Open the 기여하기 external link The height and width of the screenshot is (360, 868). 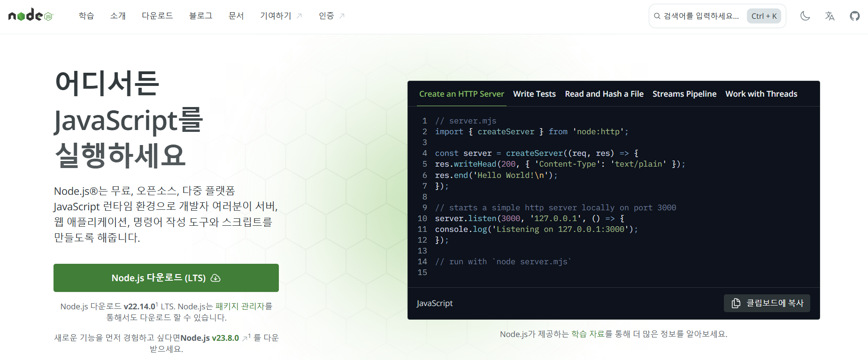coord(281,16)
